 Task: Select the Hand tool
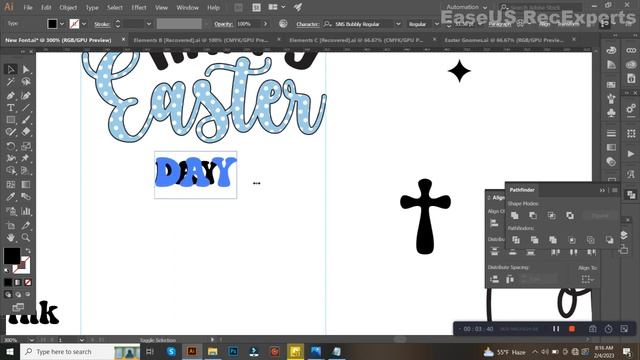(x=11, y=238)
